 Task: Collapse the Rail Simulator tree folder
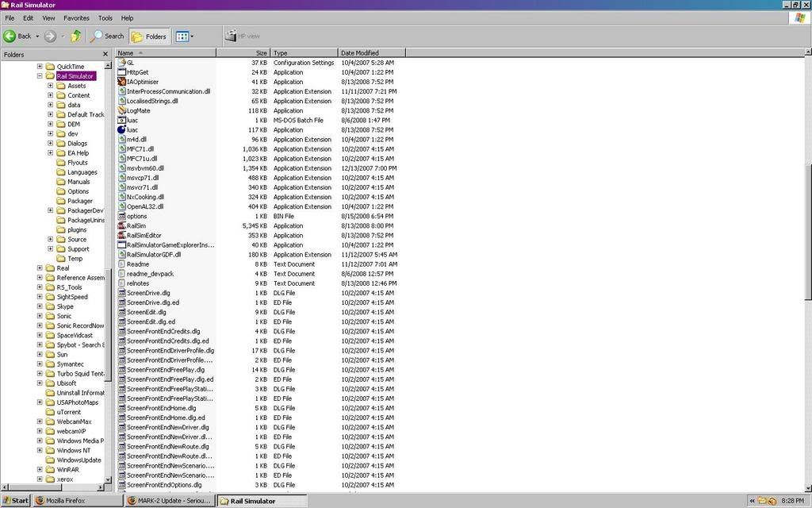[40, 76]
